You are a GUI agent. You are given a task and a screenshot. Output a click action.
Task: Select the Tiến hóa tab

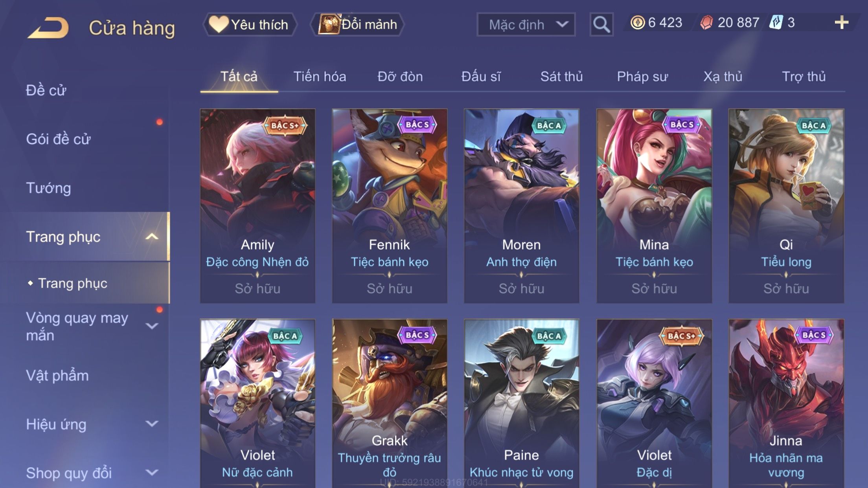pyautogui.click(x=320, y=77)
